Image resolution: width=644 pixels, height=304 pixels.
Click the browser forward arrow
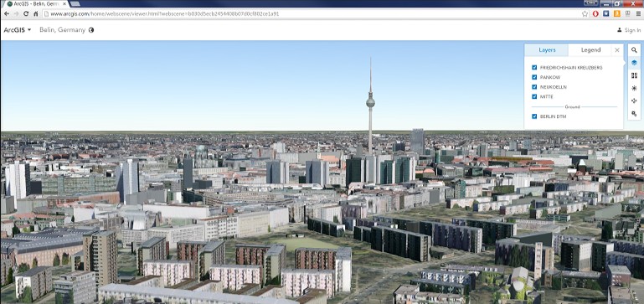point(16,13)
